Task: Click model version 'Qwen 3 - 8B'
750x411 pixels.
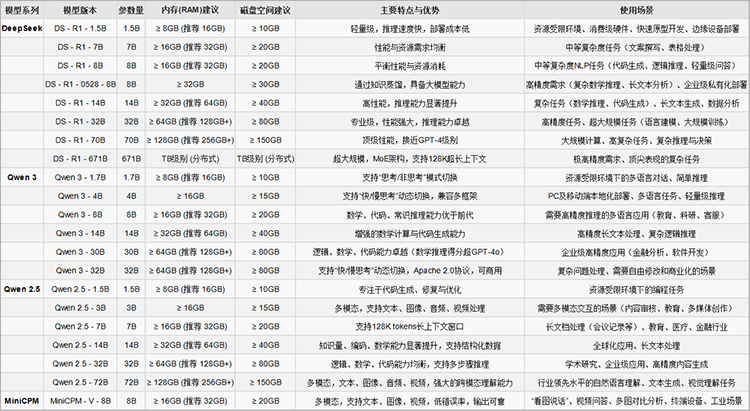Action: point(80,215)
